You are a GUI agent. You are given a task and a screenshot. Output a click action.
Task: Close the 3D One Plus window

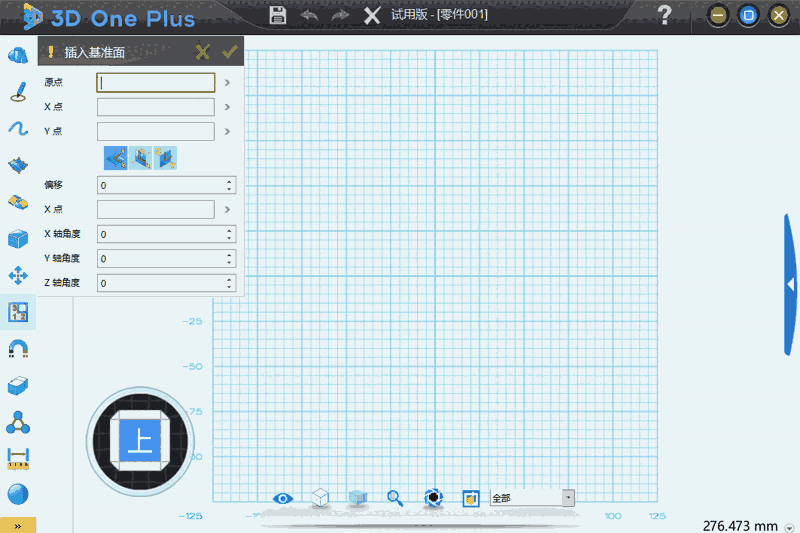tap(779, 16)
